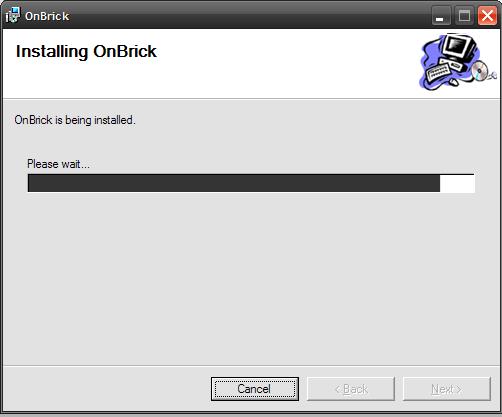Screen dimensions: 502x417
Task: Minimize the OnBrick installer window
Action: [x=441, y=16]
